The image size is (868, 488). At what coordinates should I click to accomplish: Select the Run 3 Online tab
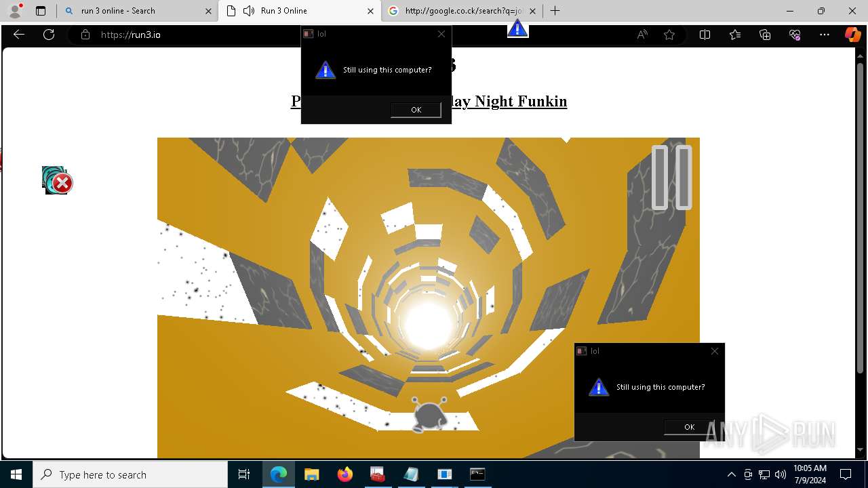298,11
